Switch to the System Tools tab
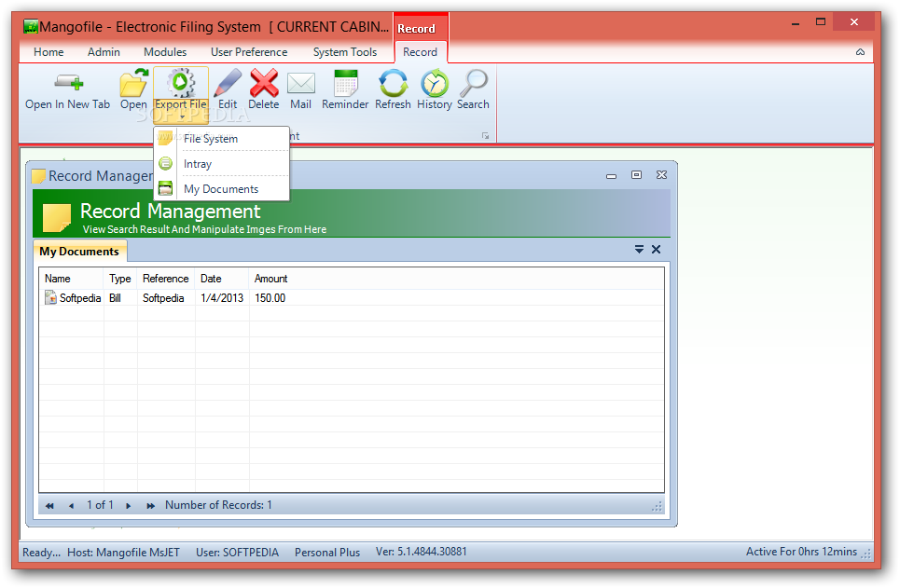 [x=345, y=51]
